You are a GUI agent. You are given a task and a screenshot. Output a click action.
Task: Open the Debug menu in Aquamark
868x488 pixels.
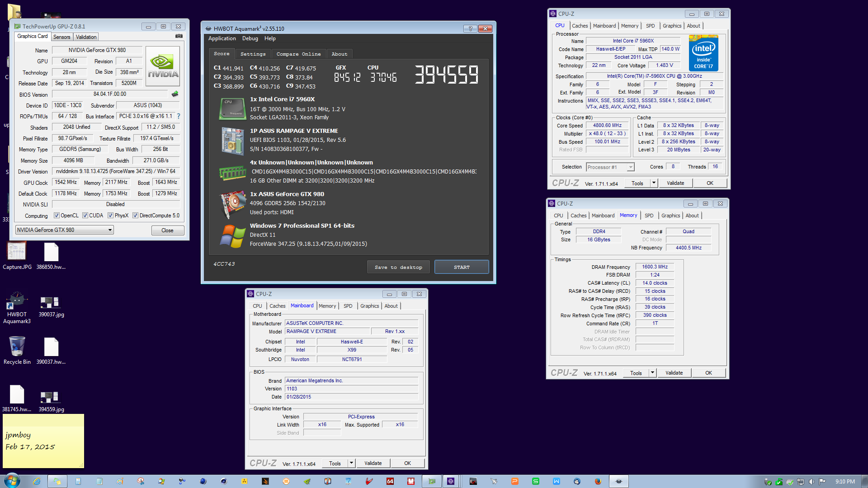(250, 39)
